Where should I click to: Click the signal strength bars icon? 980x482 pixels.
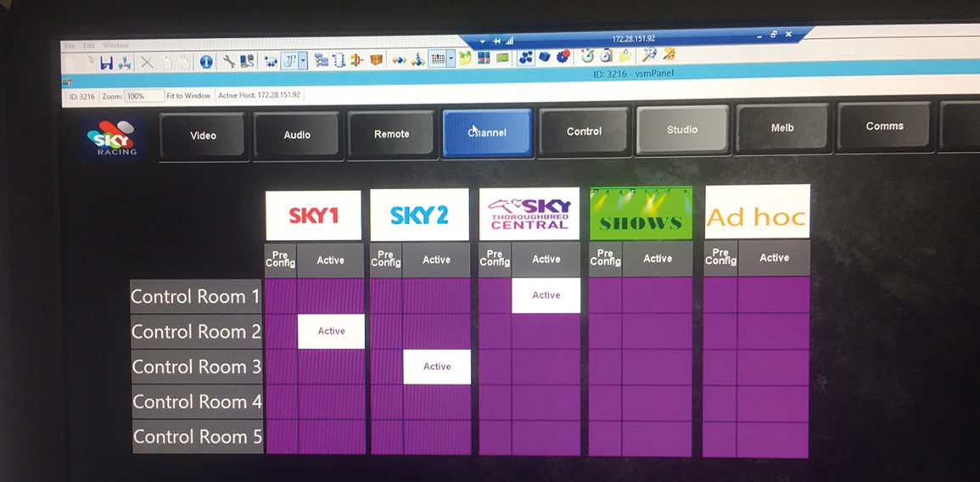click(x=509, y=41)
